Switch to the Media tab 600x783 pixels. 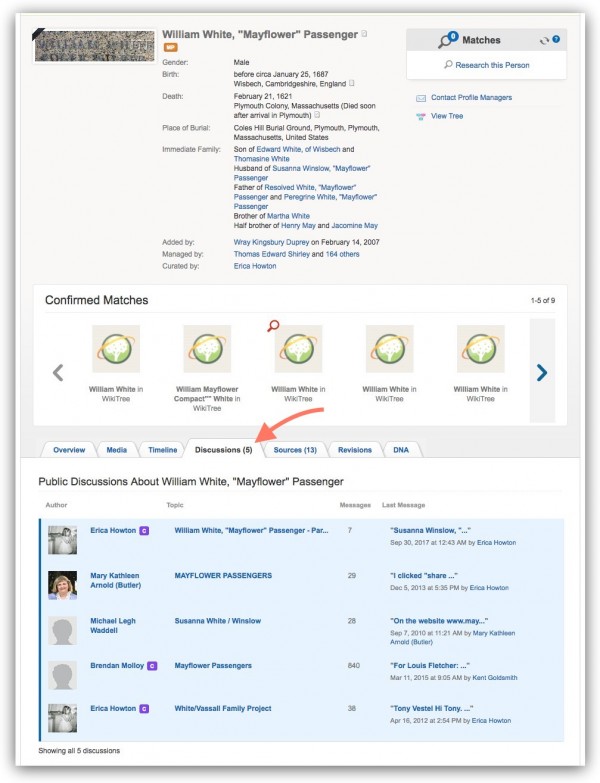tap(116, 450)
